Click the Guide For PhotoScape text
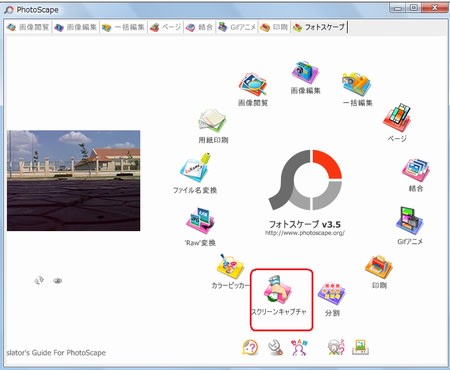Image resolution: width=450 pixels, height=370 pixels. click(x=56, y=353)
